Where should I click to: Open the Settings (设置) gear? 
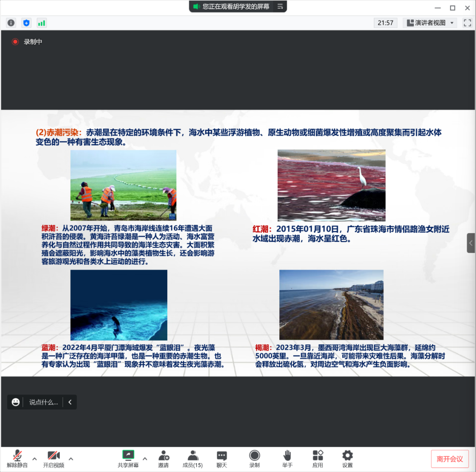347,459
